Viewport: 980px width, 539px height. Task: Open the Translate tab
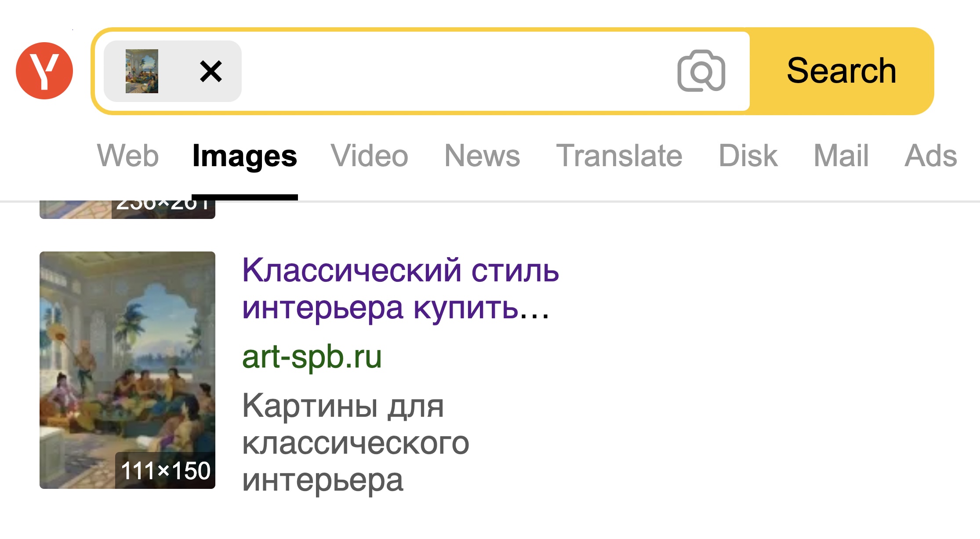pos(619,156)
